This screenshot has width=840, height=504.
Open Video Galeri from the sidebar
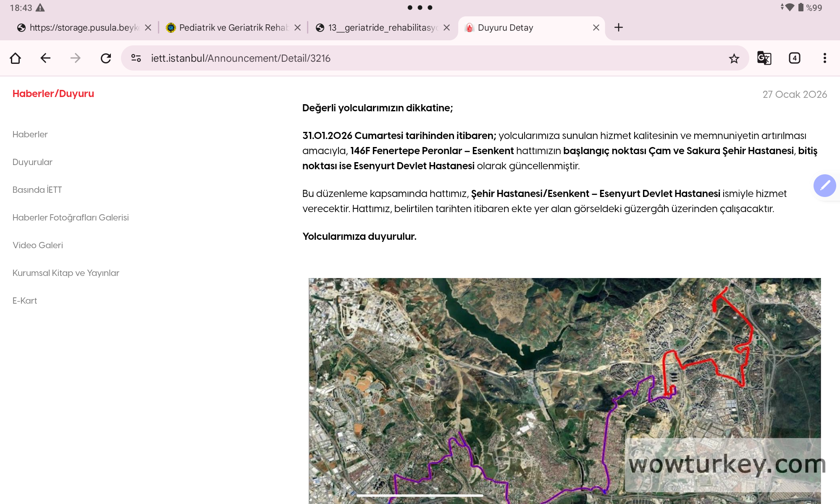click(38, 245)
